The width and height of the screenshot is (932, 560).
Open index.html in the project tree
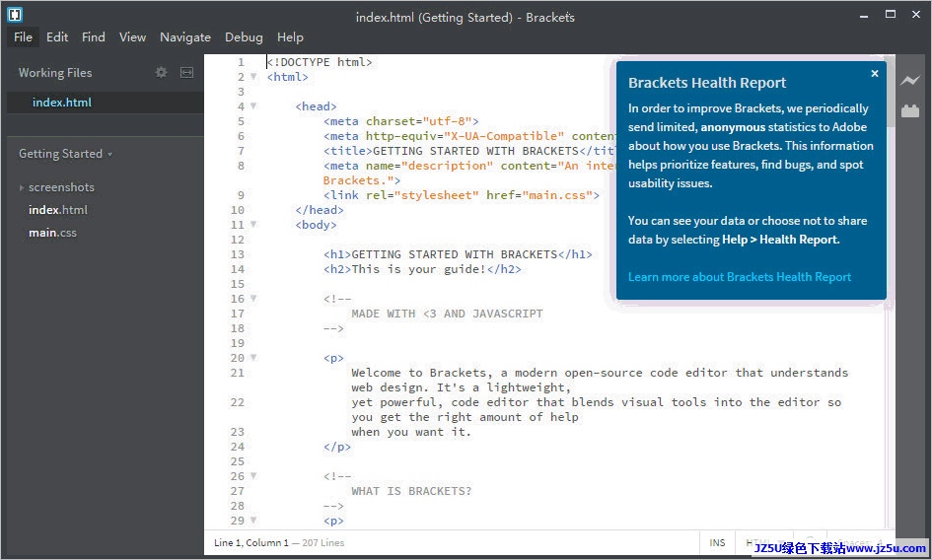(57, 210)
